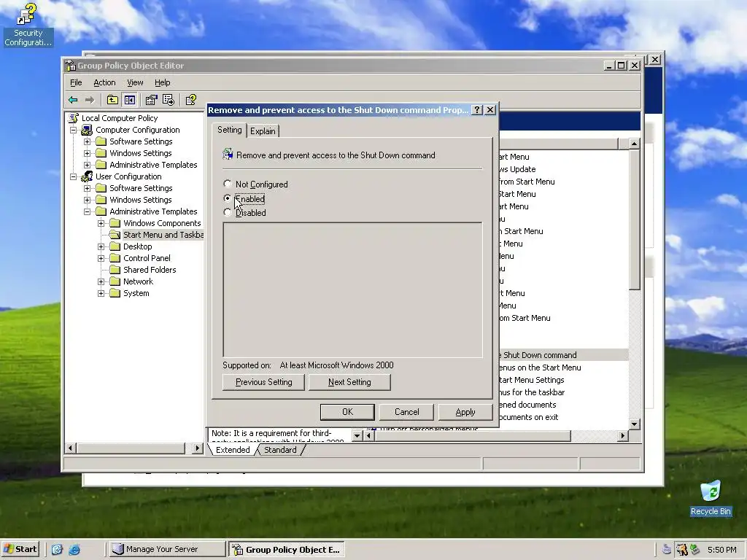Click the dialog's question mark help button

477,110
